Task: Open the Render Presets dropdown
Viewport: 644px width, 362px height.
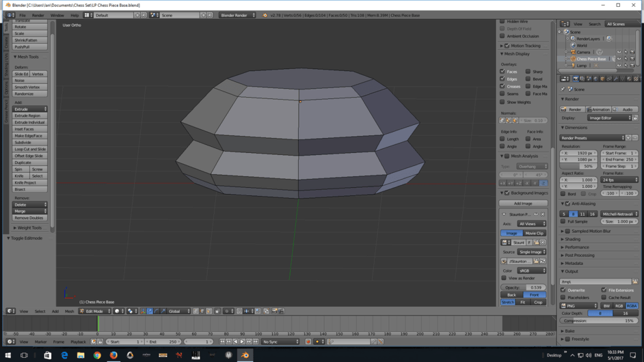Action: tap(592, 138)
